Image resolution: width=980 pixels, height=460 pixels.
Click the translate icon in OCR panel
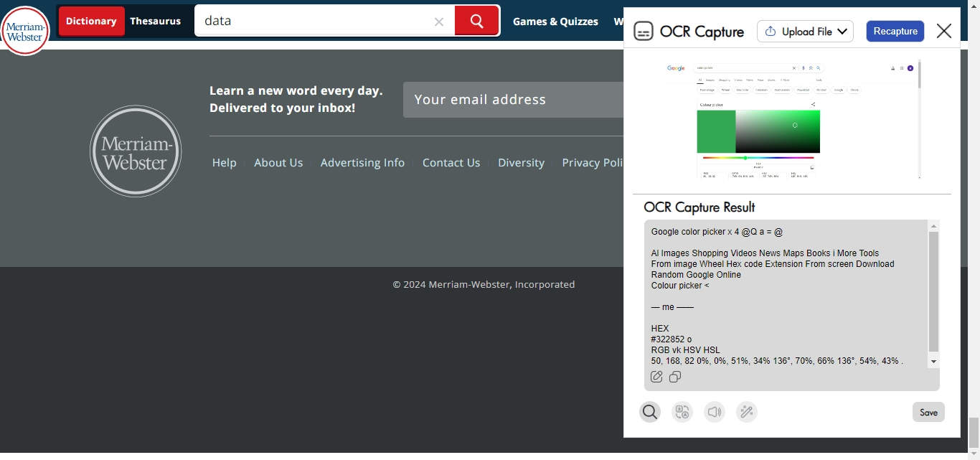click(682, 412)
